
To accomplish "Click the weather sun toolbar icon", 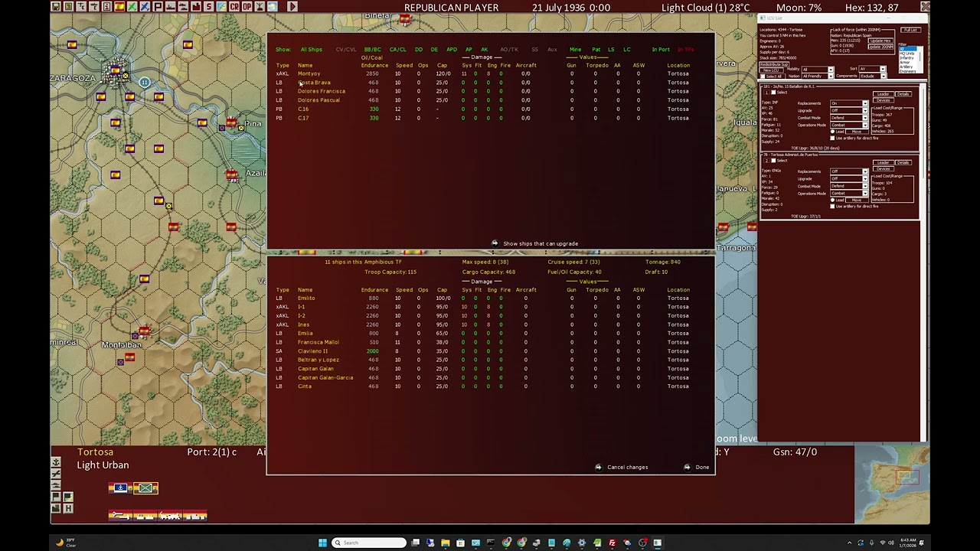I will pos(272,6).
